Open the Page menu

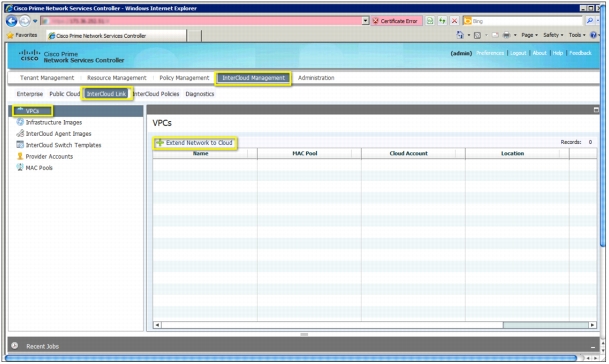529,35
